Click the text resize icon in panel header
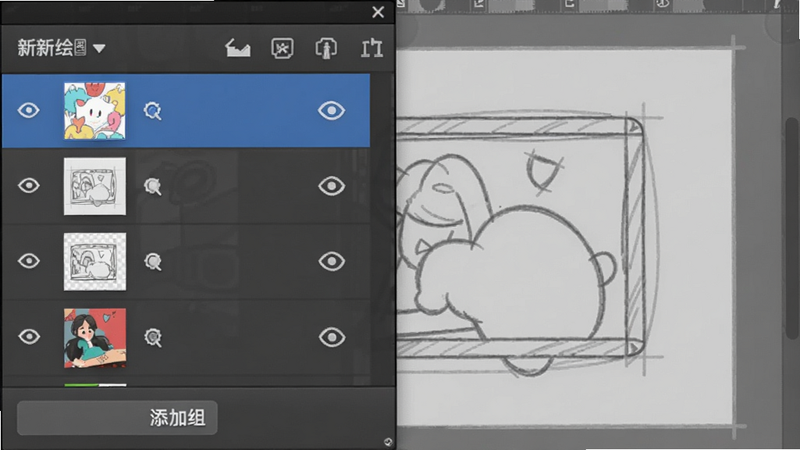The image size is (800, 450). pyautogui.click(x=372, y=48)
